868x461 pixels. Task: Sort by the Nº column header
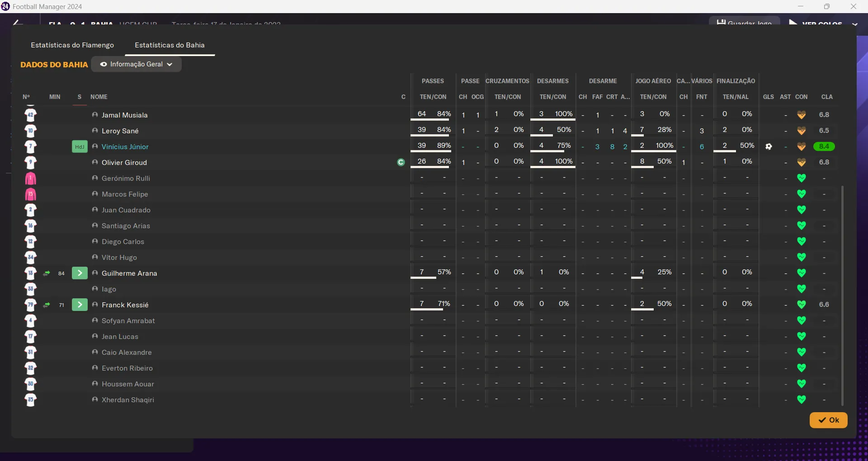tap(26, 97)
